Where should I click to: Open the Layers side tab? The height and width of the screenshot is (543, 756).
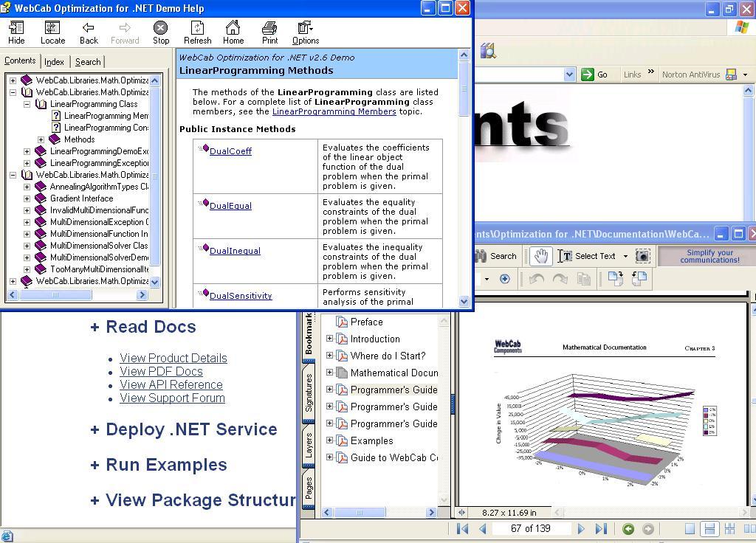pos(309,445)
